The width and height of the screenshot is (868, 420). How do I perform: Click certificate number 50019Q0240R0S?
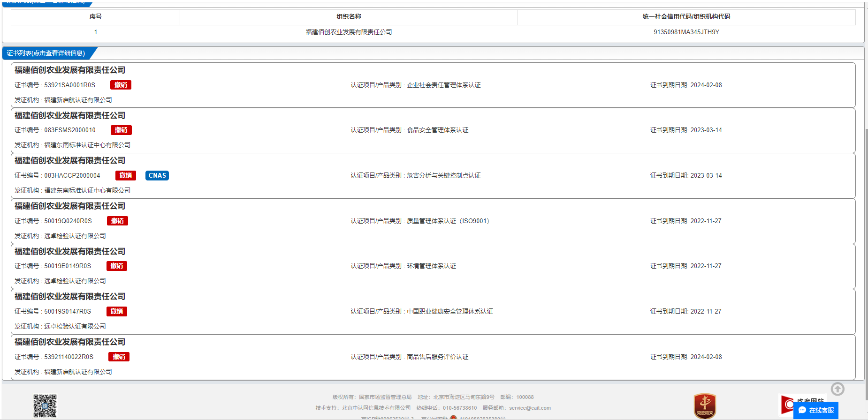point(68,221)
